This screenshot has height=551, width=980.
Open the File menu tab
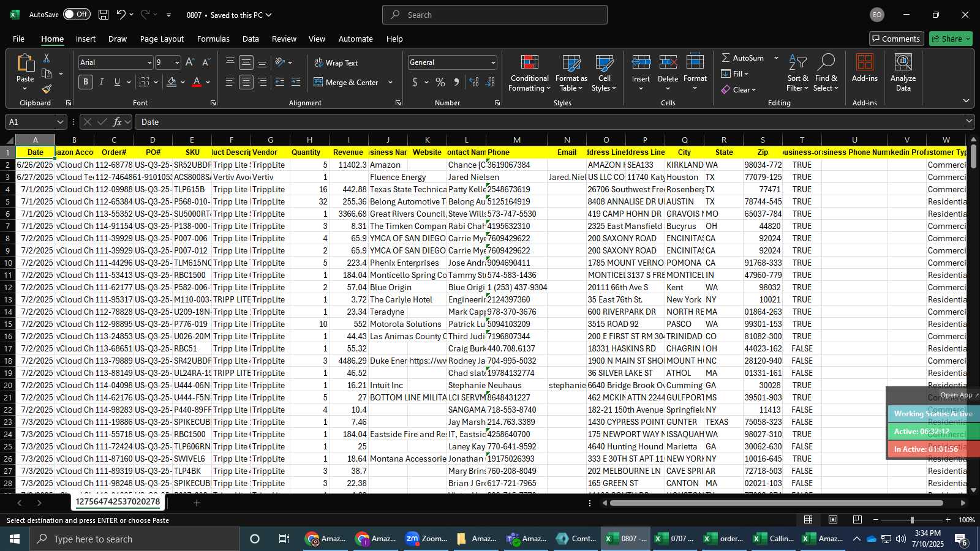tap(18, 39)
